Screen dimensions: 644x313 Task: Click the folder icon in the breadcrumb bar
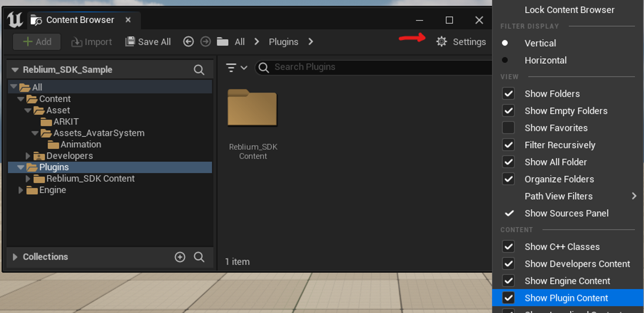(223, 42)
